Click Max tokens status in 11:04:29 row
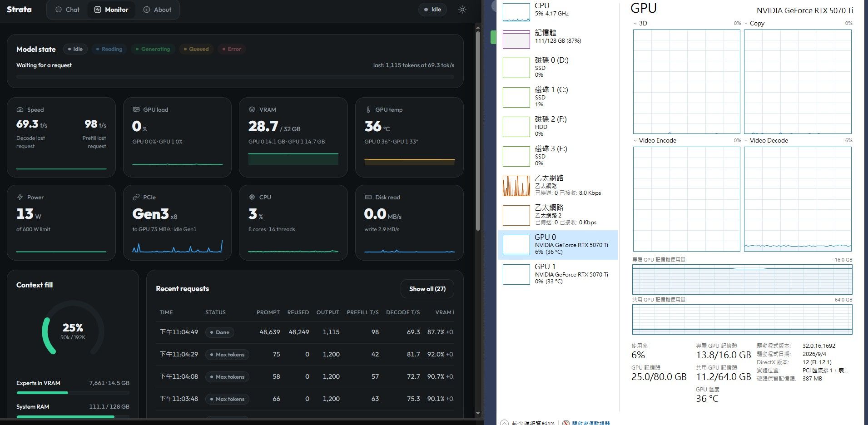 click(x=227, y=355)
